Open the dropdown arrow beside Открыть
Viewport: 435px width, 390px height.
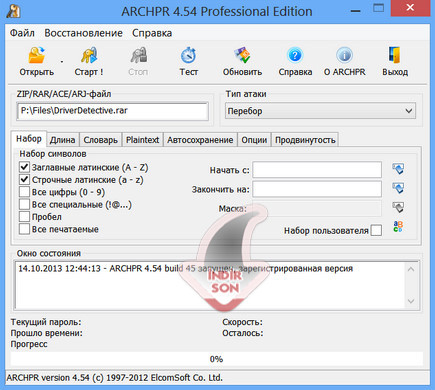(62, 61)
